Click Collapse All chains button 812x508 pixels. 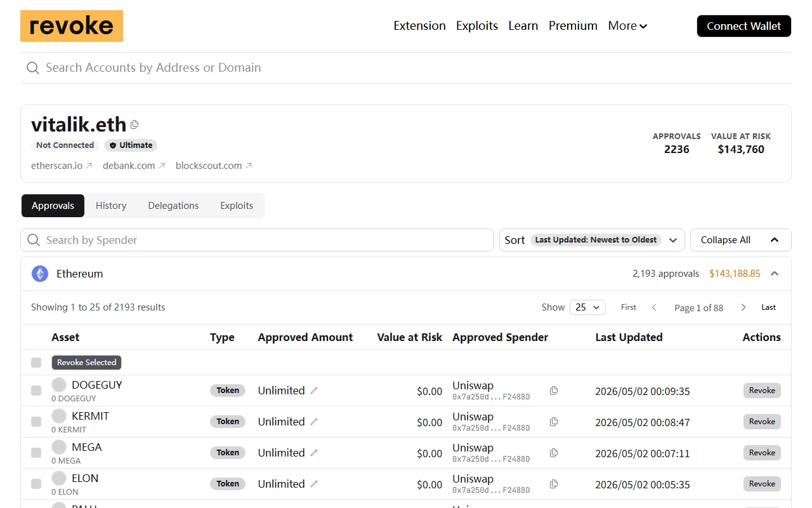coord(740,240)
